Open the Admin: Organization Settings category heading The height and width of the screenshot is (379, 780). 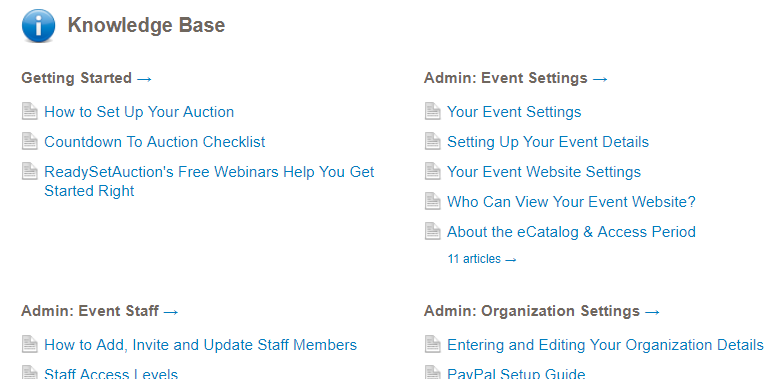pos(542,311)
